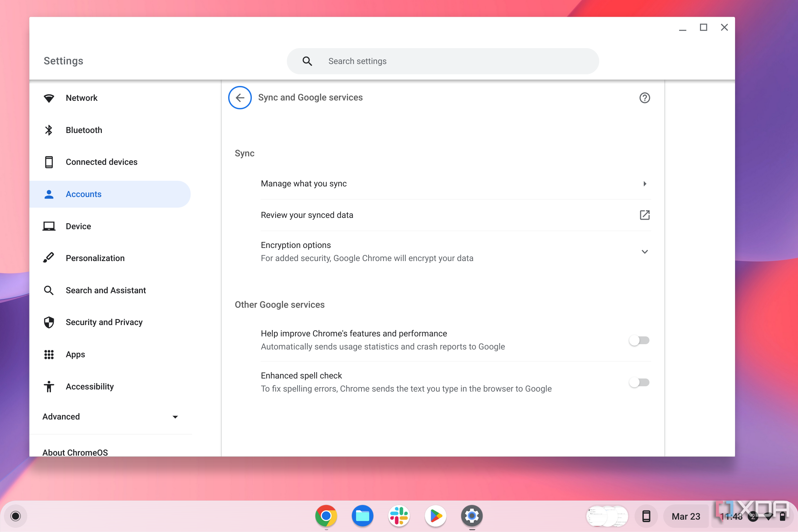Click the Search and Assistant icon
The width and height of the screenshot is (798, 532).
(x=49, y=290)
